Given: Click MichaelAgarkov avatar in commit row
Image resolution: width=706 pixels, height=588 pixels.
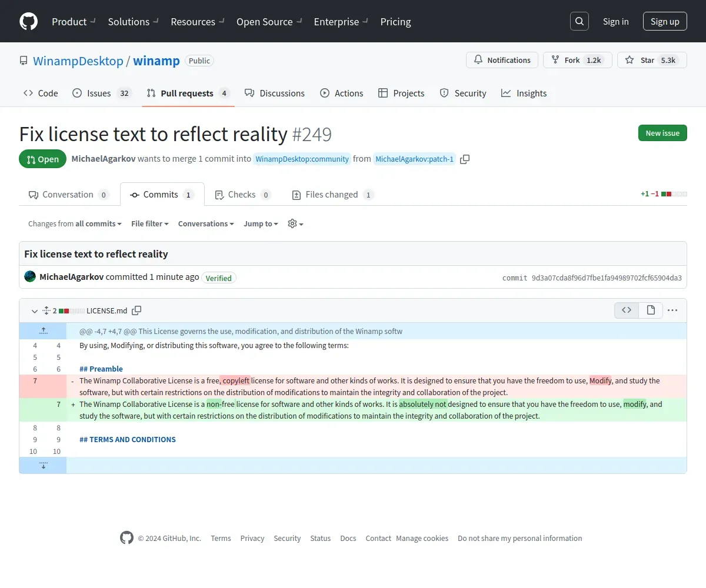Looking at the screenshot, I should 30,276.
